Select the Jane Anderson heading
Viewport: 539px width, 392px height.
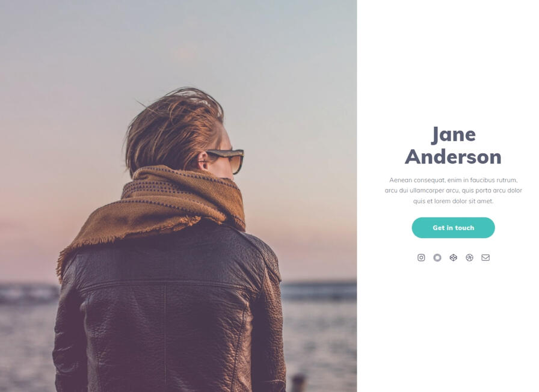453,145
